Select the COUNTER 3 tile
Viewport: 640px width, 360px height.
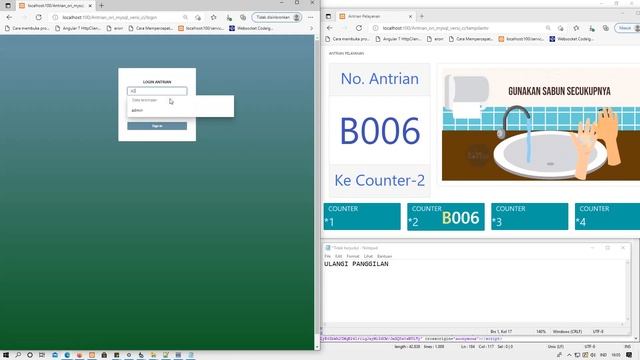[x=529, y=216]
